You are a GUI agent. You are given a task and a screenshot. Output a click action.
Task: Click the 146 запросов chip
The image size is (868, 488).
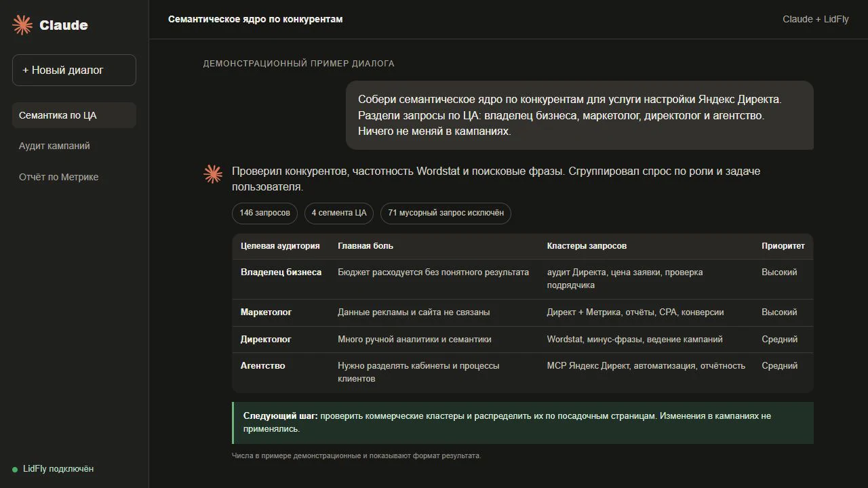[264, 213]
